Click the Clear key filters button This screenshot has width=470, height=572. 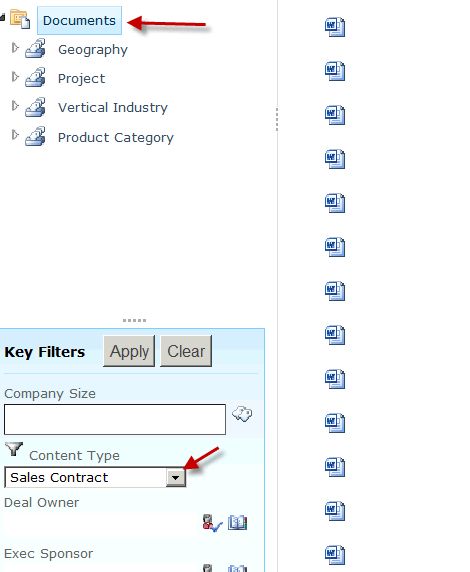186,351
